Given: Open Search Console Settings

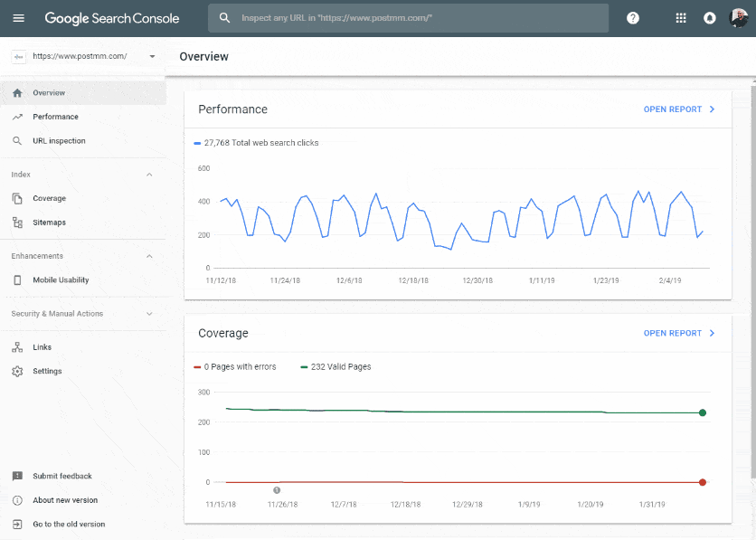Looking at the screenshot, I should point(18,371).
